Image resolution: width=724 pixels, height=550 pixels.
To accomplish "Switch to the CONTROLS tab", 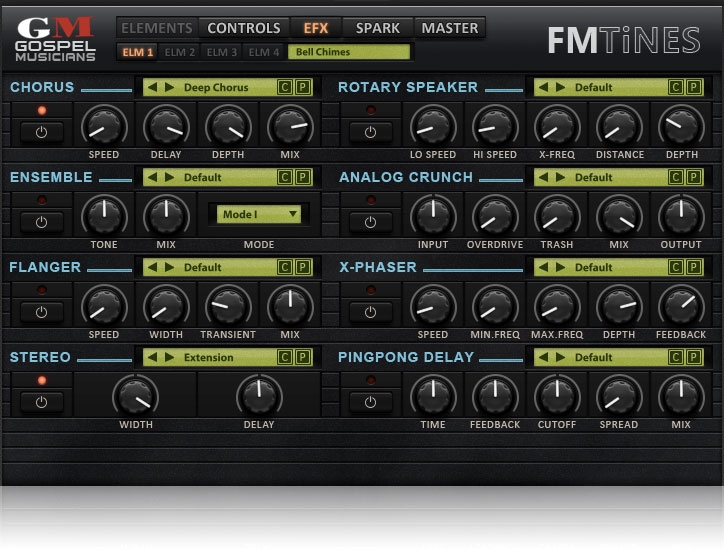I will coord(244,28).
